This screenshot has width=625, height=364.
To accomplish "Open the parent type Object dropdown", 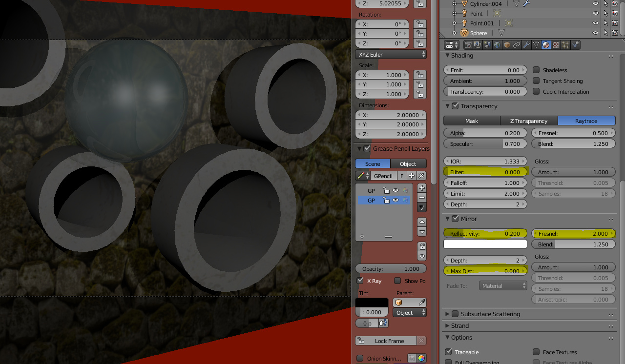I will coord(410,313).
